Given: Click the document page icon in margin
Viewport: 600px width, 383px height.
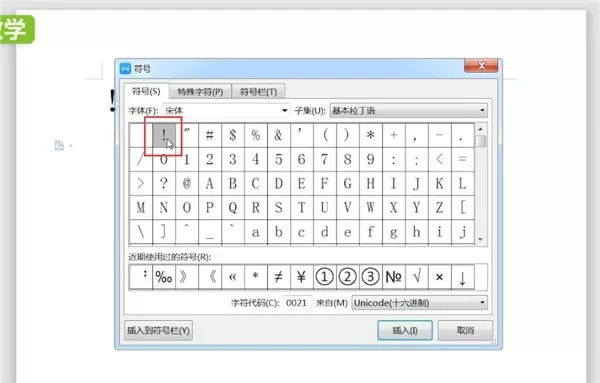Looking at the screenshot, I should coord(59,145).
